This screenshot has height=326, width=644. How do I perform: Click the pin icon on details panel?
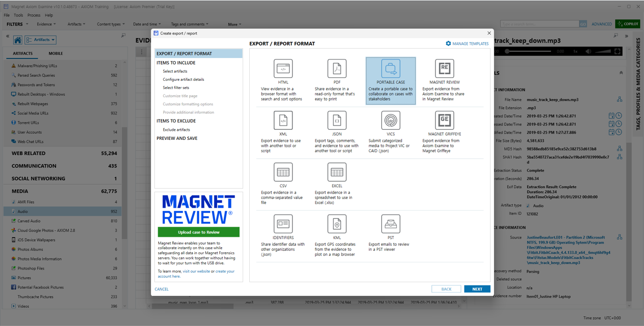(x=617, y=36)
